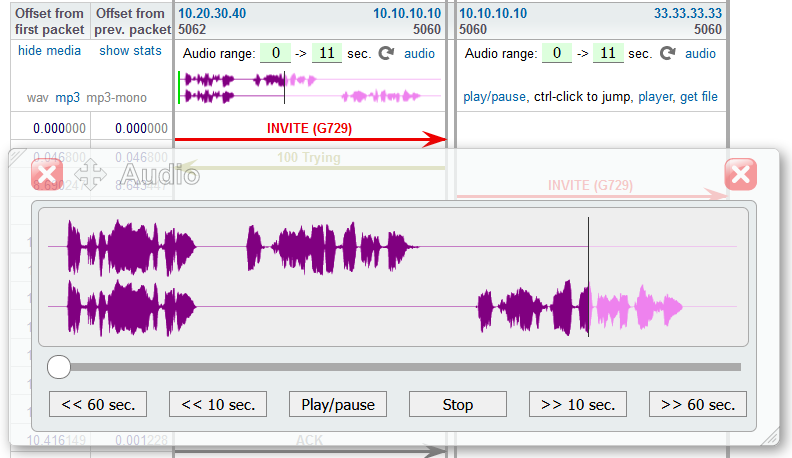This screenshot has width=792, height=458.
Task: Click the show stats link
Action: tap(130, 51)
